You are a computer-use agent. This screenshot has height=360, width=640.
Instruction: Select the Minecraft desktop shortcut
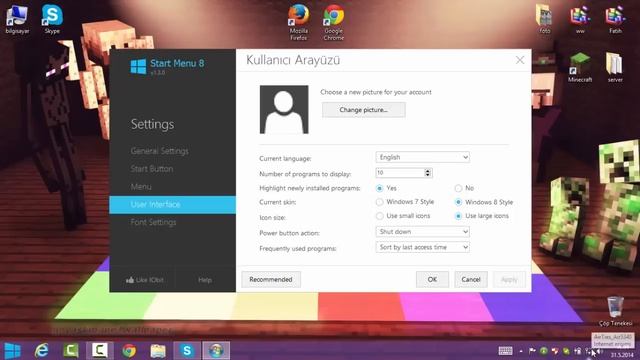pyautogui.click(x=580, y=67)
